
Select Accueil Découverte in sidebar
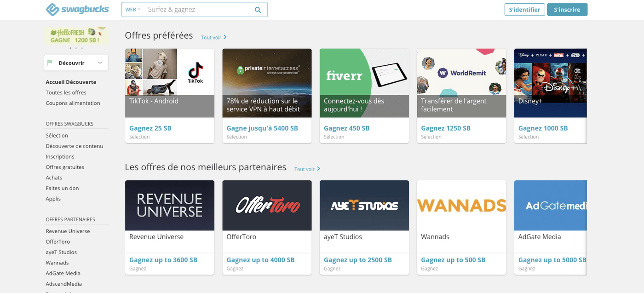point(71,82)
